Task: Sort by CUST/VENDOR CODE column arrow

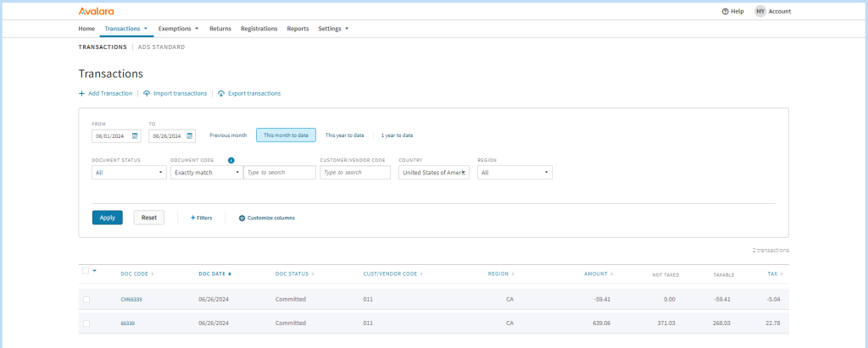Action: pyautogui.click(x=421, y=273)
